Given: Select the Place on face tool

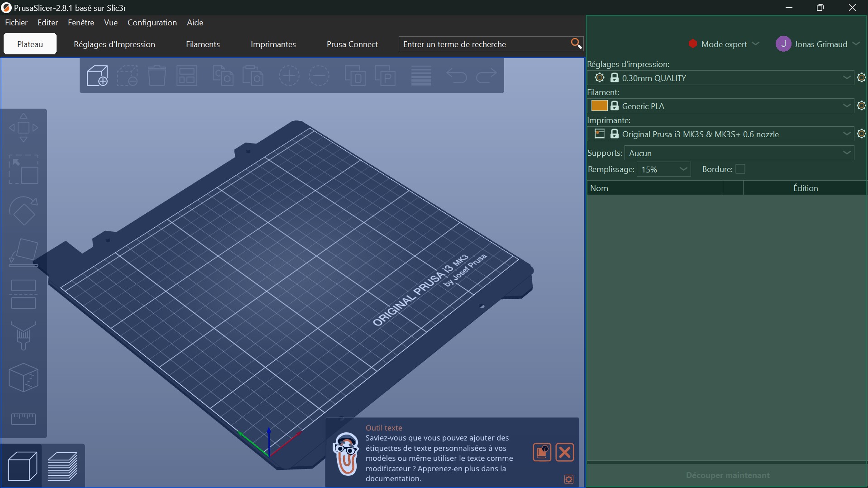Looking at the screenshot, I should coord(24,253).
